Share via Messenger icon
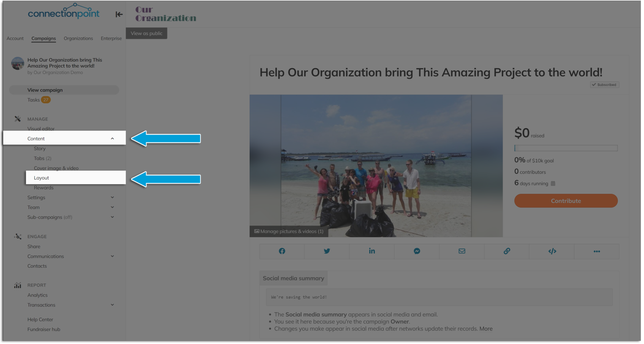This screenshot has width=644, height=344. click(417, 251)
